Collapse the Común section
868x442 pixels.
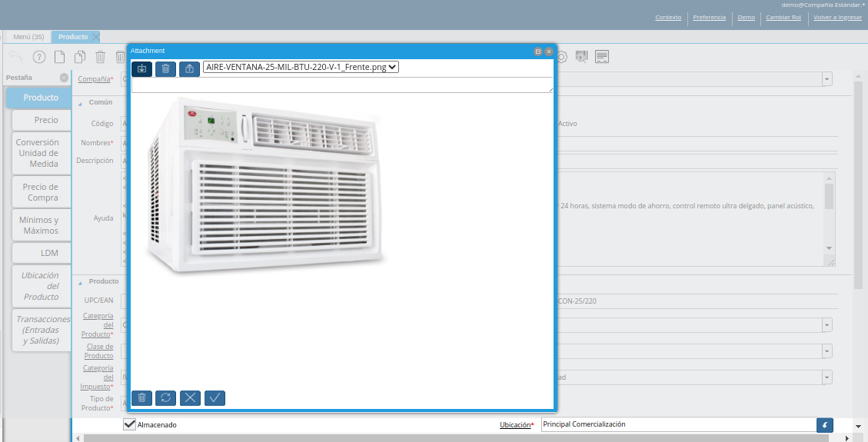click(80, 103)
